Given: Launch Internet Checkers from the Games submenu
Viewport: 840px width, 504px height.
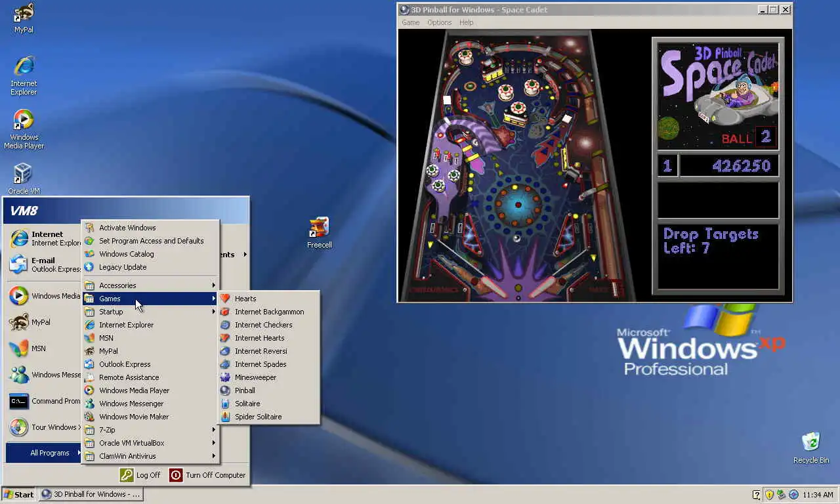Looking at the screenshot, I should coord(269,325).
